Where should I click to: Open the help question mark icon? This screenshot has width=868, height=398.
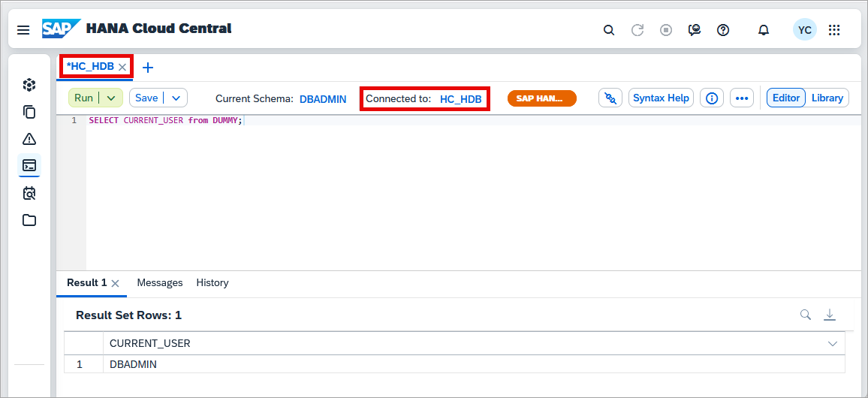pos(723,30)
